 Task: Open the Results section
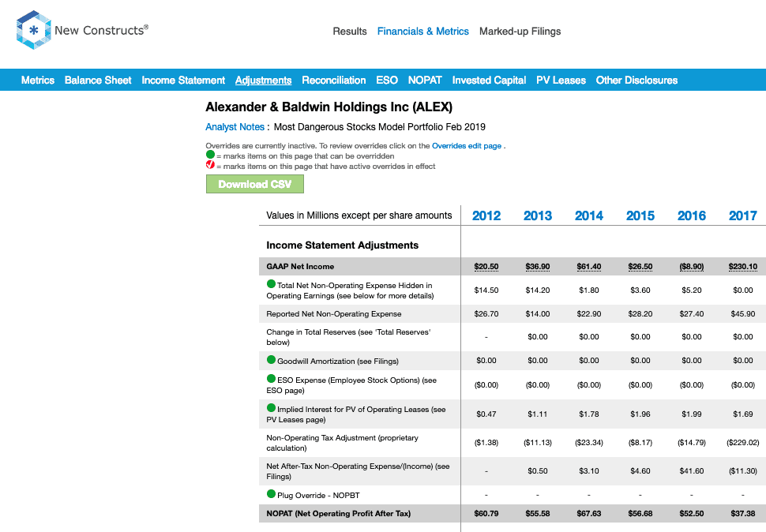pos(350,32)
